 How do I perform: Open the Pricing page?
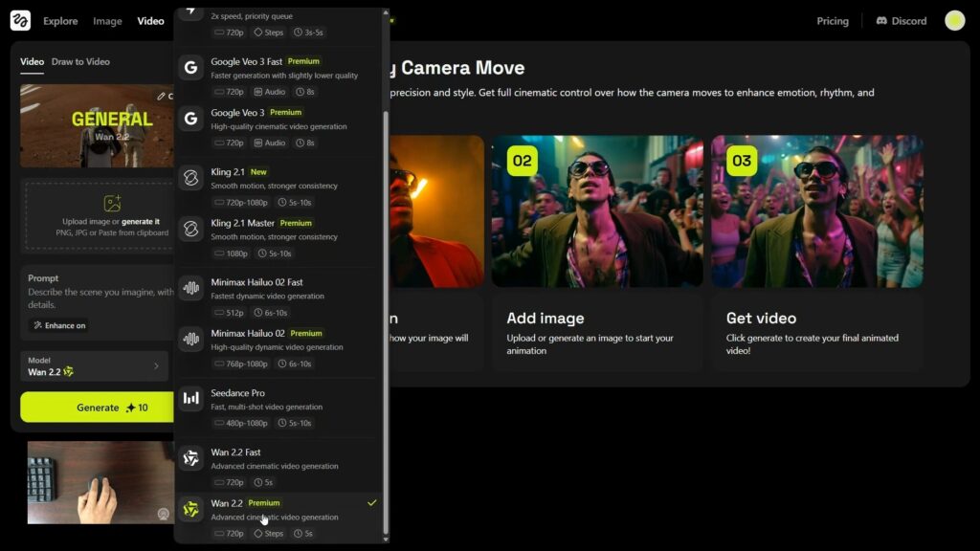(x=833, y=21)
